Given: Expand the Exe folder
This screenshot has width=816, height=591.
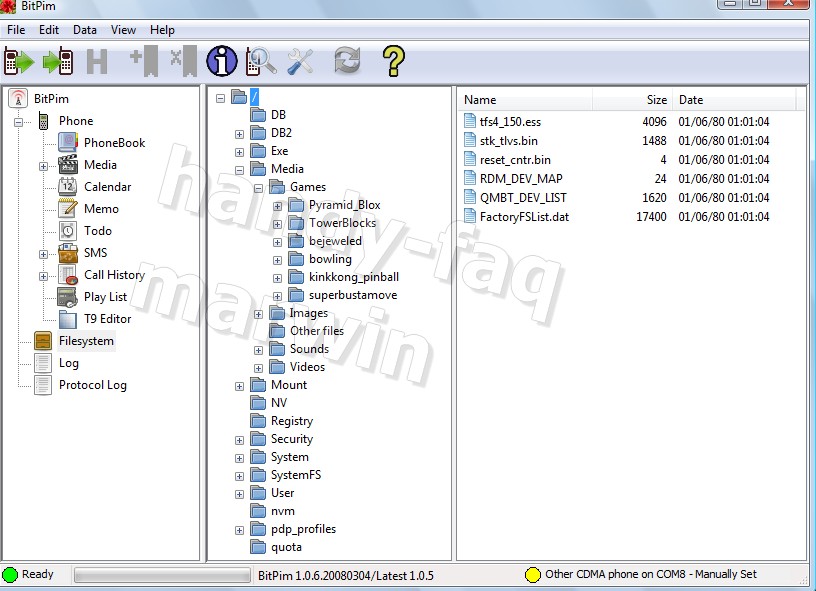Looking at the screenshot, I should coord(239,152).
